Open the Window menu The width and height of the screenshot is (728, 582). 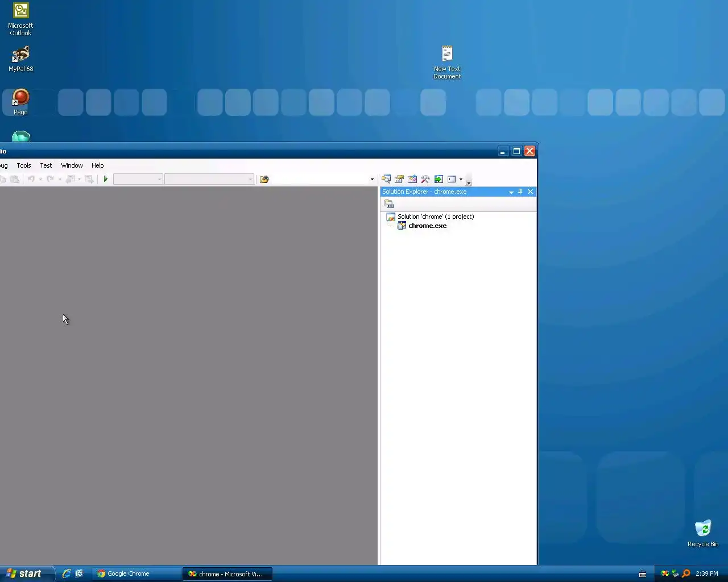pos(72,165)
